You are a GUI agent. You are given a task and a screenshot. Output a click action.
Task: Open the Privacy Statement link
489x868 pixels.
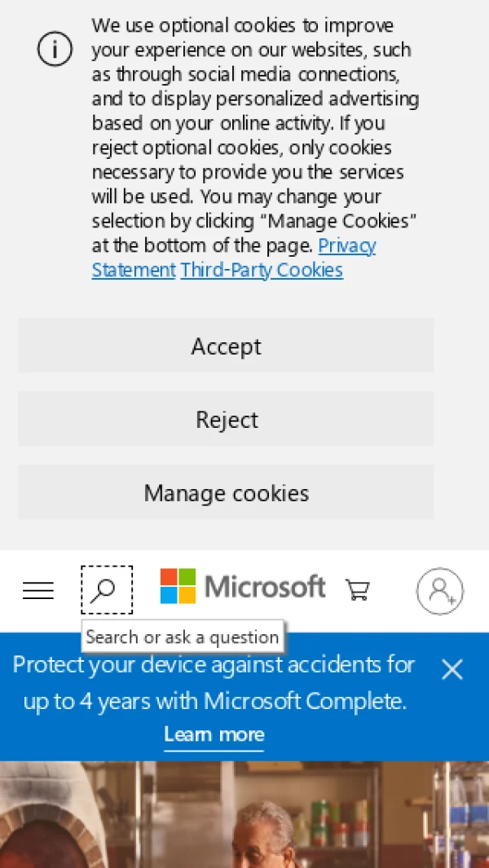pyautogui.click(x=134, y=270)
